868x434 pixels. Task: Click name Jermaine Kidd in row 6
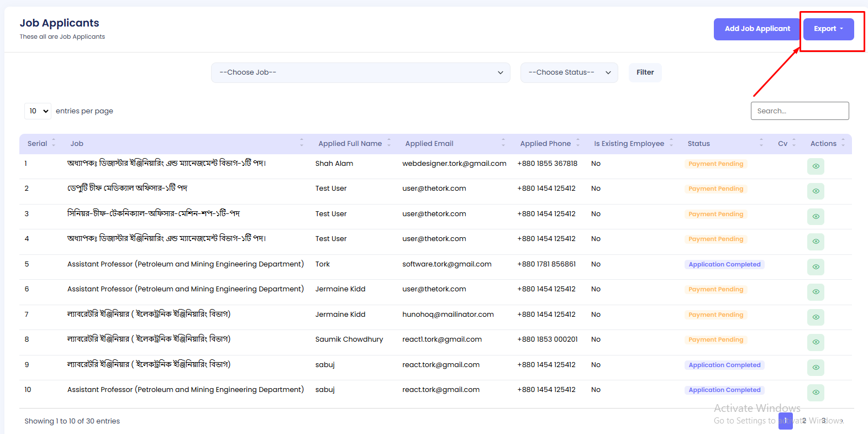[340, 289]
